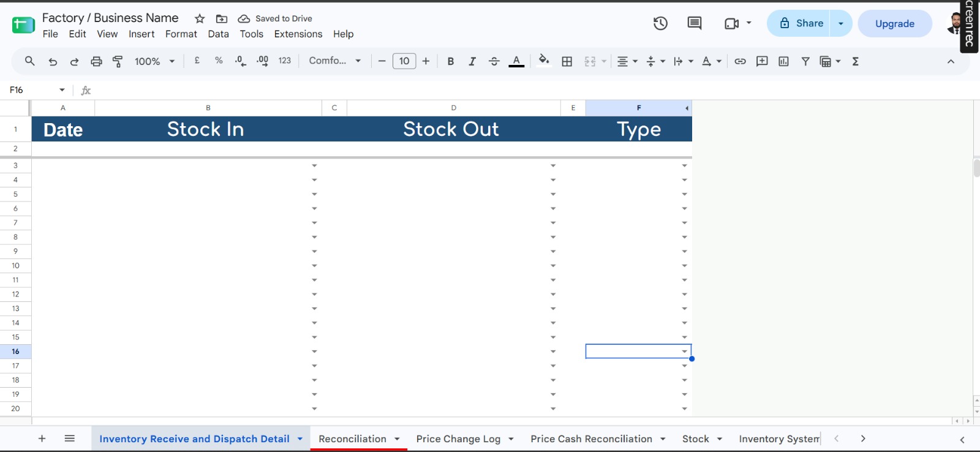Switch to the Reconciliation sheet tab
Image resolution: width=980 pixels, height=452 pixels.
click(353, 439)
